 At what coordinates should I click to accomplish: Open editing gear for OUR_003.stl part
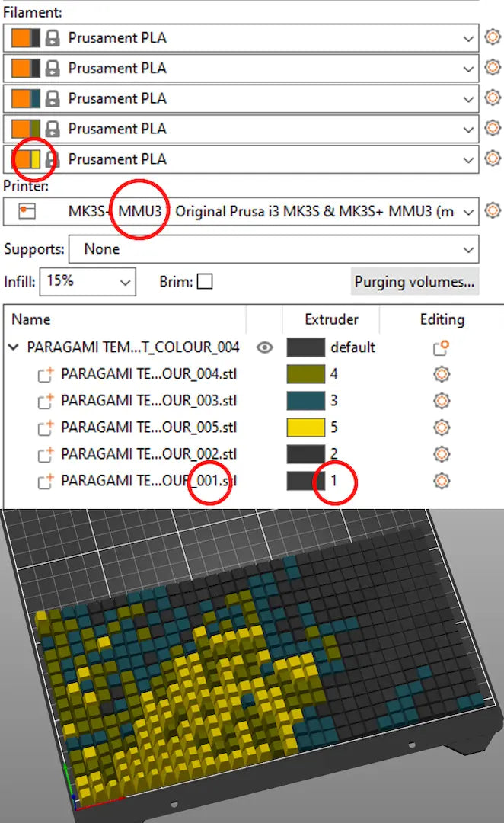click(x=442, y=401)
